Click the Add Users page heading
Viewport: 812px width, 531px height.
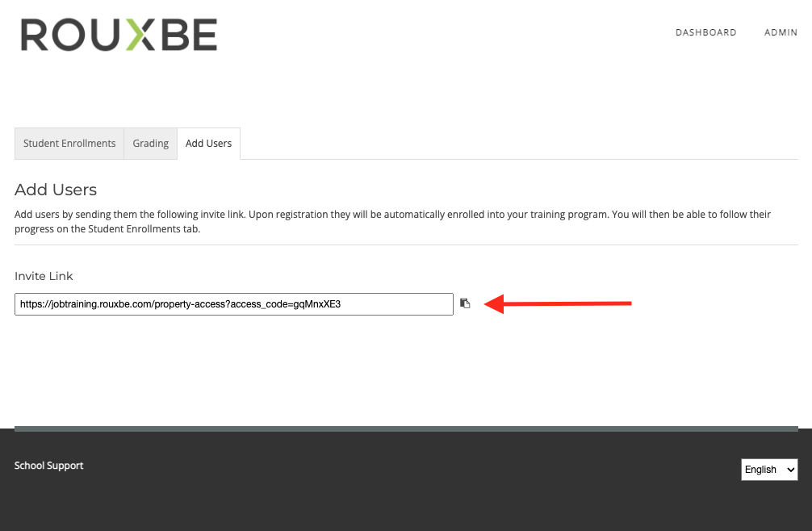(x=56, y=190)
